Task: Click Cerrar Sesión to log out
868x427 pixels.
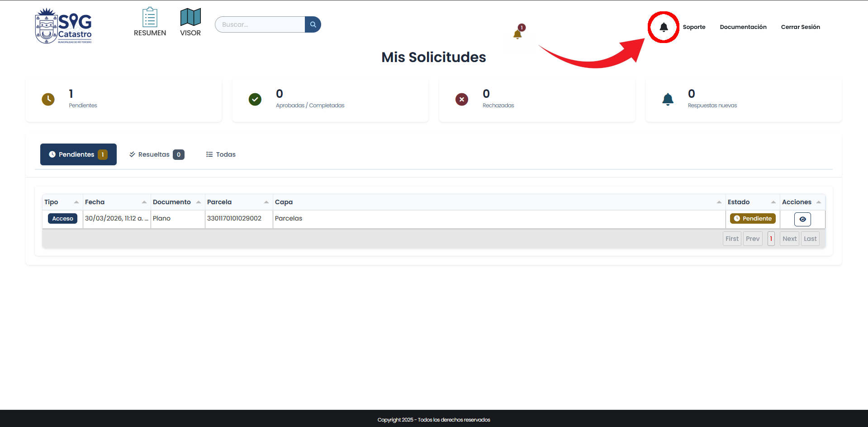Action: 800,27
